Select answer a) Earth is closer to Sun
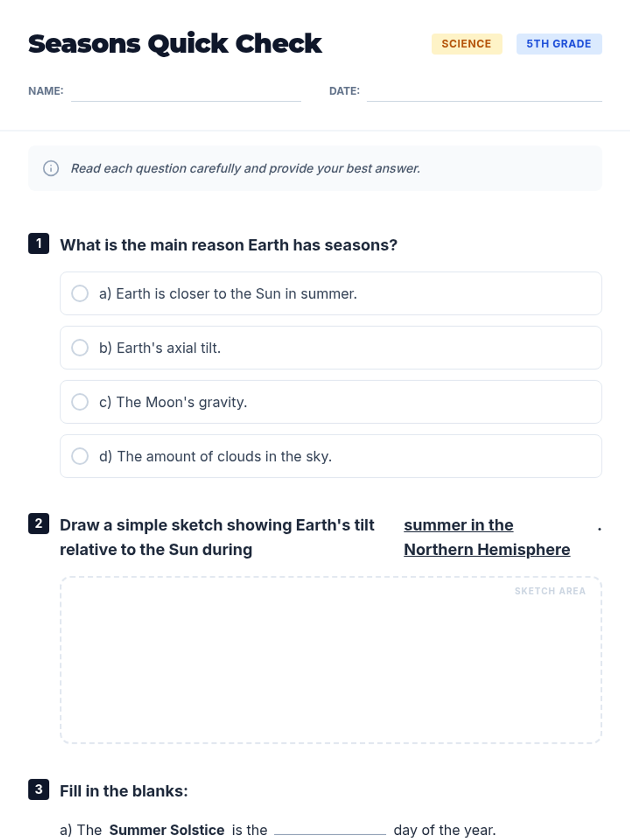 [x=80, y=293]
